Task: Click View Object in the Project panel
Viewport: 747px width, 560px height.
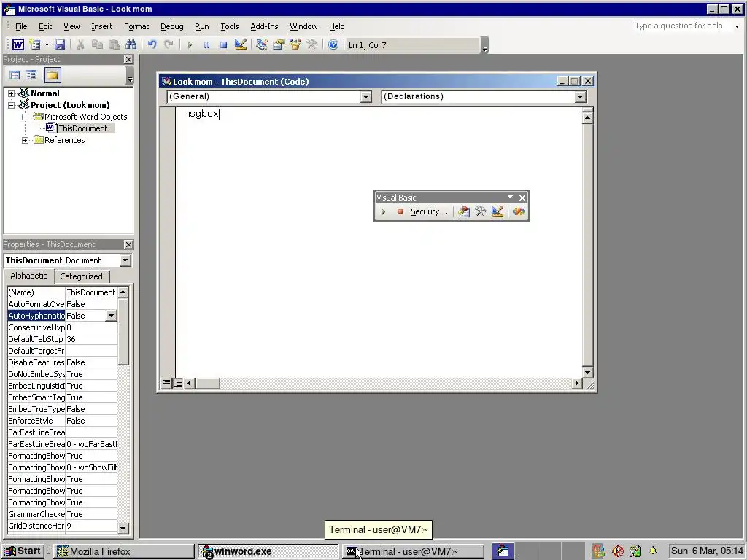Action: (x=31, y=75)
